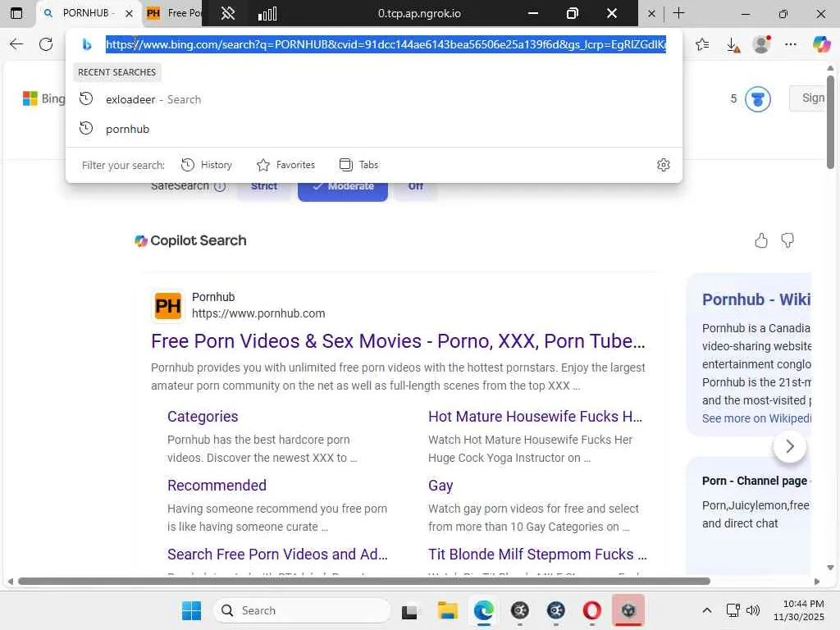Open the Categories sublink
Viewport: 840px width, 630px height.
pyautogui.click(x=203, y=417)
